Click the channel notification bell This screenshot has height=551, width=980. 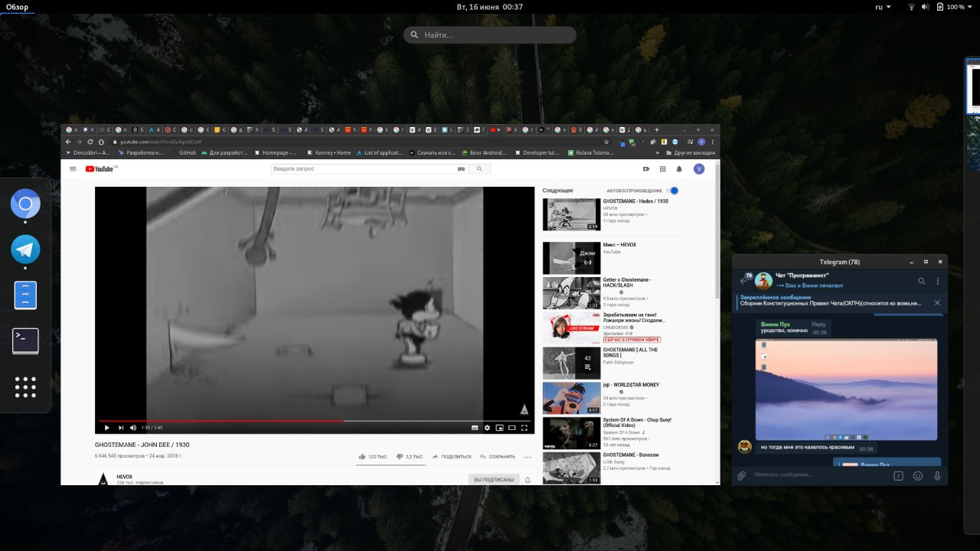[x=528, y=480]
